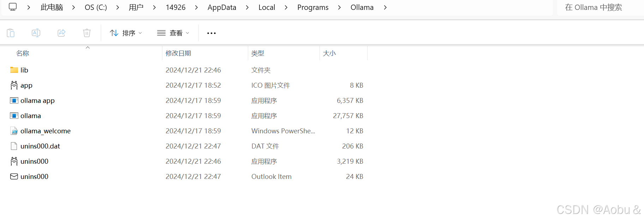
Task: Select the file named ollama app
Action: [x=37, y=101]
